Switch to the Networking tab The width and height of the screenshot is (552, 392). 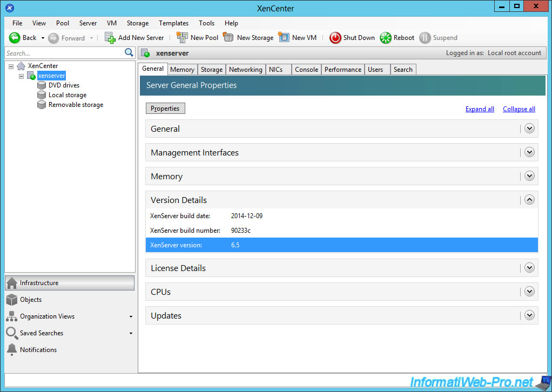pyautogui.click(x=245, y=70)
